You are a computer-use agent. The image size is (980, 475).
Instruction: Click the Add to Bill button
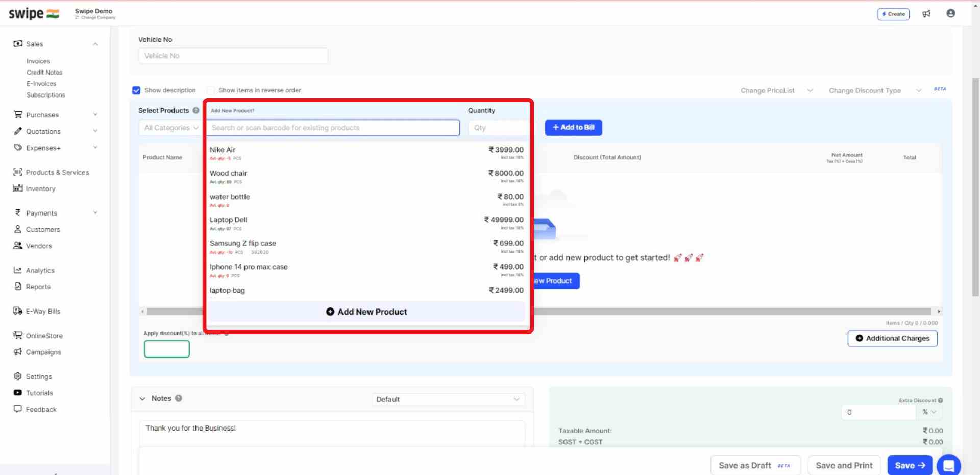coord(573,127)
